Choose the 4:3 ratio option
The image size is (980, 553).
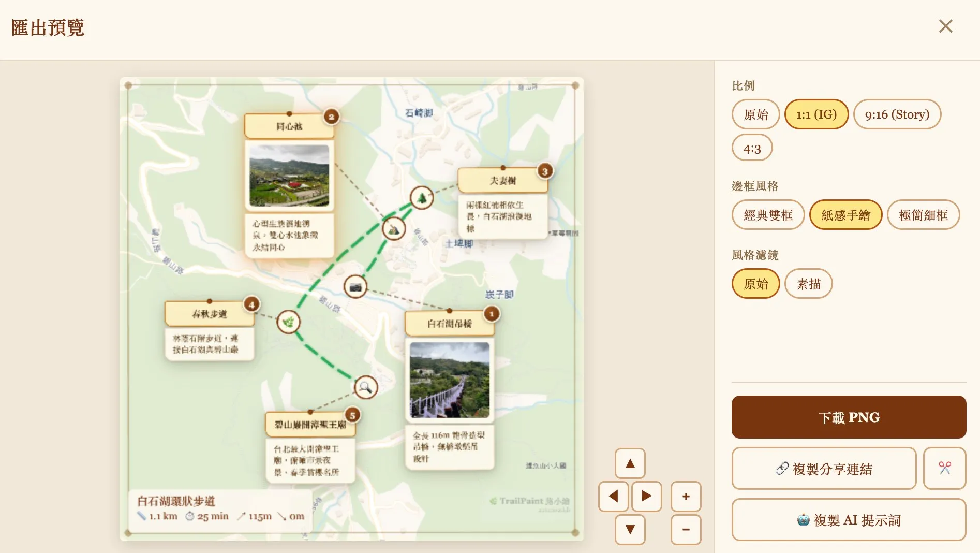pos(752,148)
